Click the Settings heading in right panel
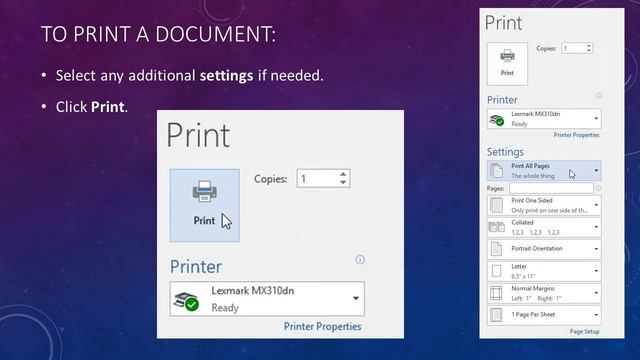This screenshot has height=360, width=640. pos(505,152)
